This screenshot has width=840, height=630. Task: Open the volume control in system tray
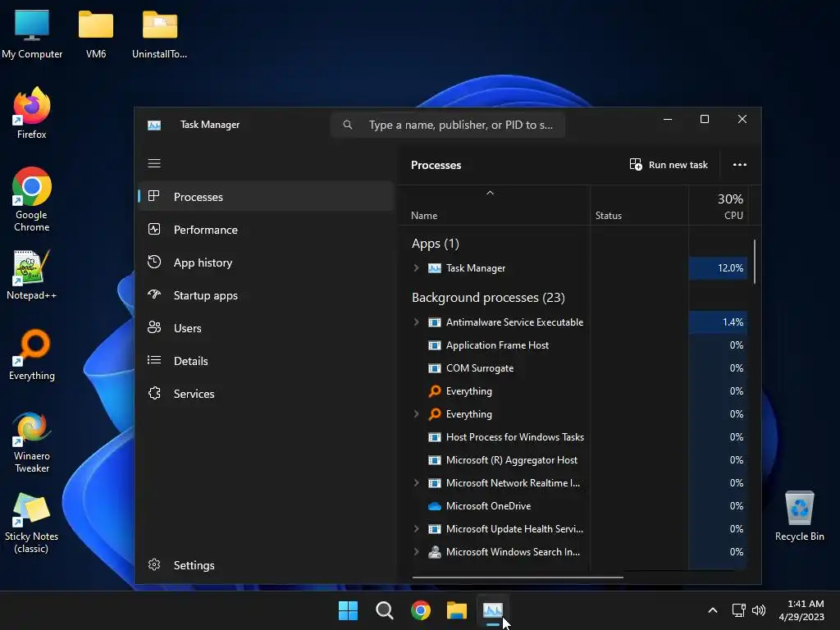click(x=759, y=610)
